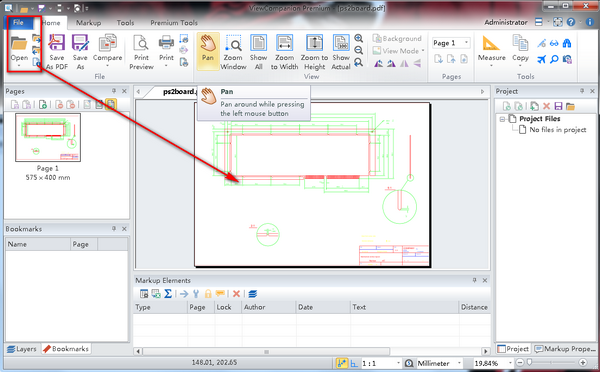600x372 pixels.
Task: Toggle the Pan tool
Action: pos(208,51)
